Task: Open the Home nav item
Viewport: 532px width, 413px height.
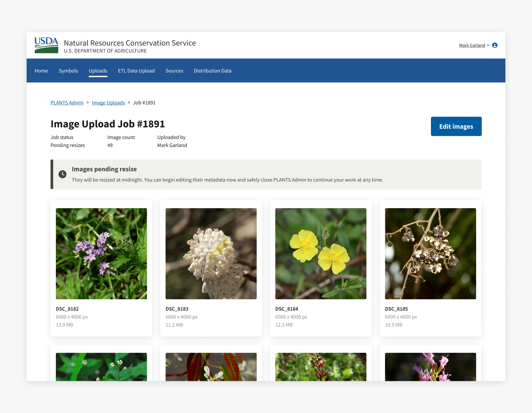Action: (x=41, y=71)
